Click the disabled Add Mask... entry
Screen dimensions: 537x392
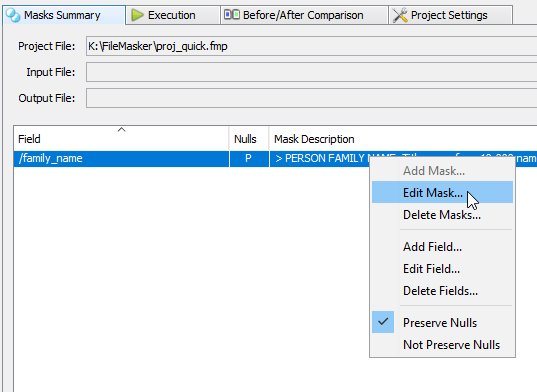point(442,170)
